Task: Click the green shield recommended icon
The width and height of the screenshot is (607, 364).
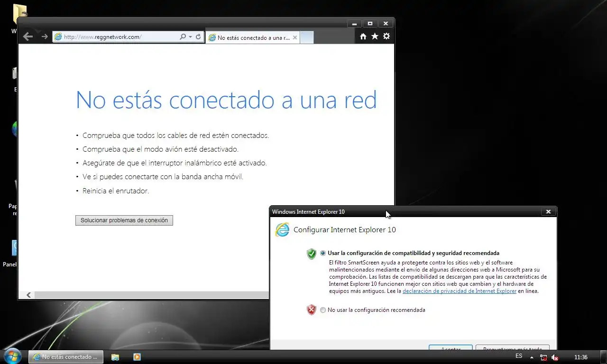Action: [x=311, y=254]
